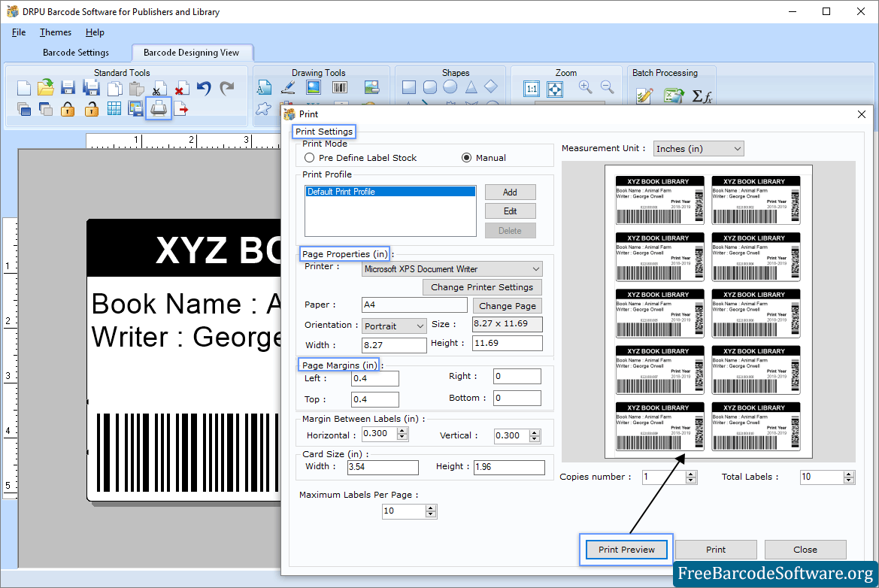This screenshot has height=588, width=879.
Task: Click the Edit print profile button
Action: pos(510,211)
